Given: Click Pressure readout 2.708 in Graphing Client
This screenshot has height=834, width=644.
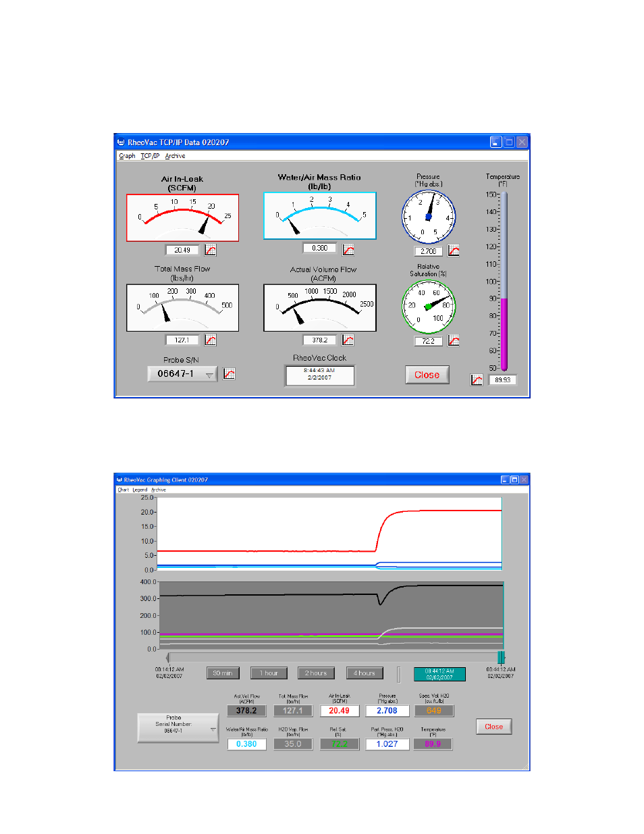Looking at the screenshot, I should coord(387,711).
